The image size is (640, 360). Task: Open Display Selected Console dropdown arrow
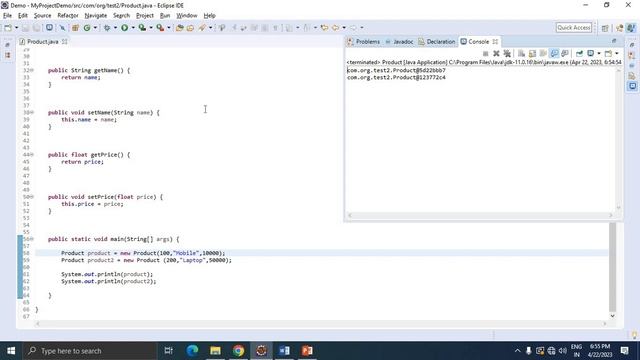tap(599, 53)
